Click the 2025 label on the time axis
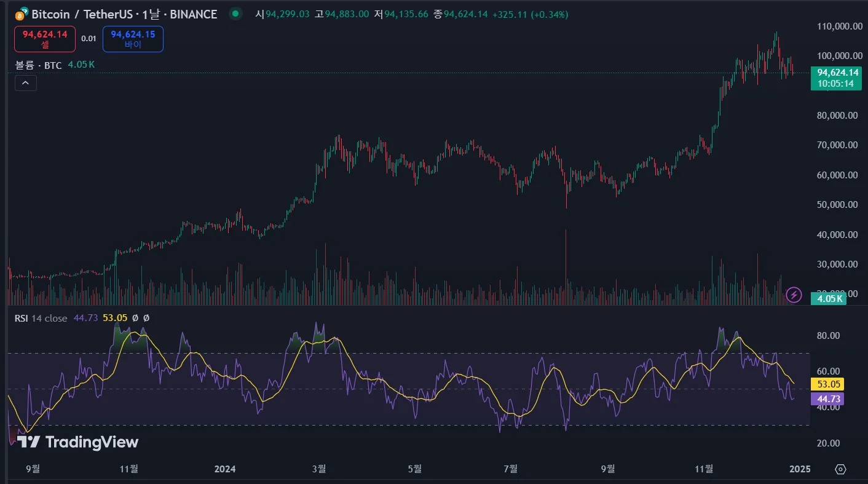The width and height of the screenshot is (868, 484). (x=799, y=469)
